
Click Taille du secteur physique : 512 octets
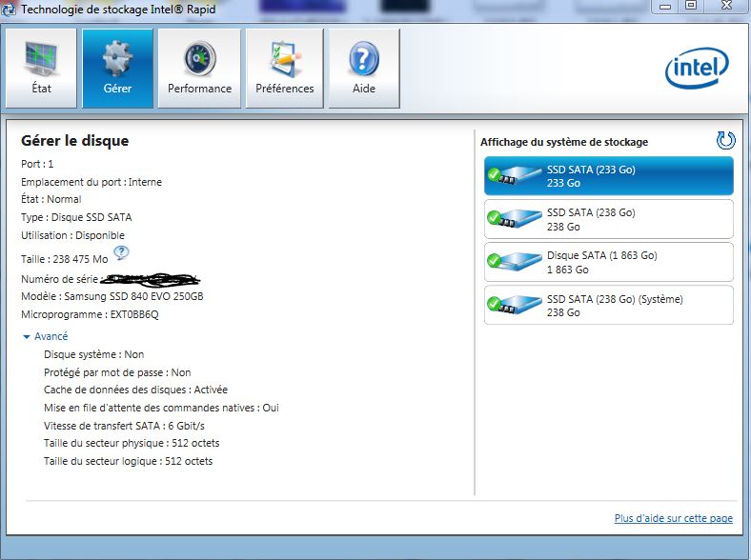point(132,443)
